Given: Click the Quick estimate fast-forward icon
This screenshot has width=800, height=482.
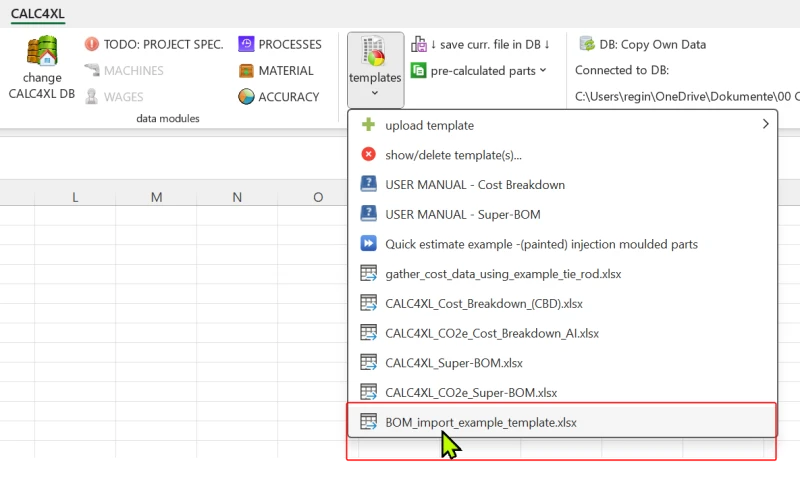Looking at the screenshot, I should click(368, 243).
